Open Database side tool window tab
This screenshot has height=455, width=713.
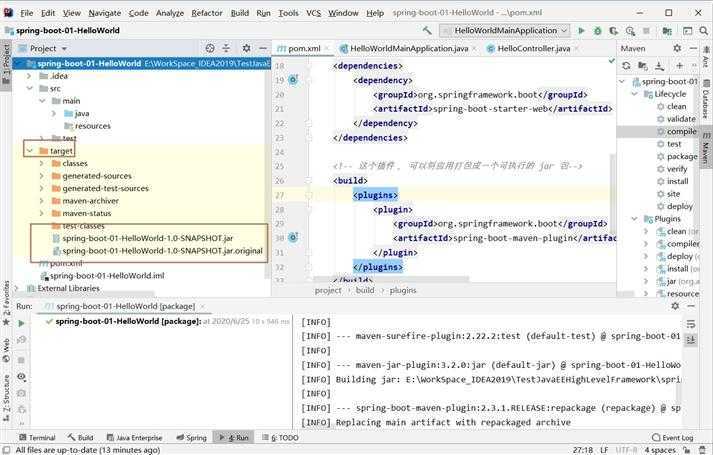pyautogui.click(x=706, y=98)
